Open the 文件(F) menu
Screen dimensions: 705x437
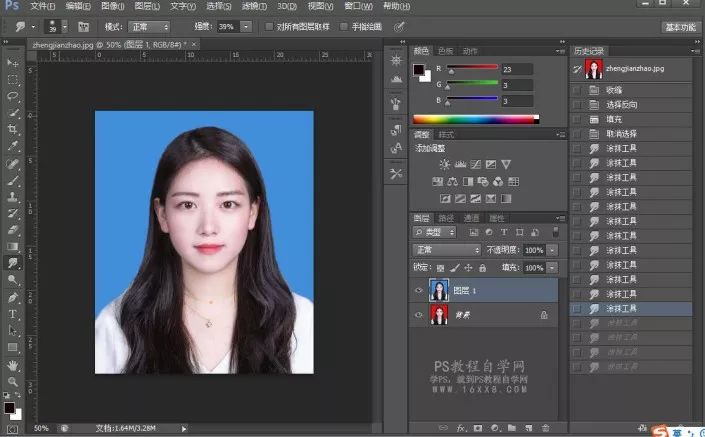click(43, 6)
